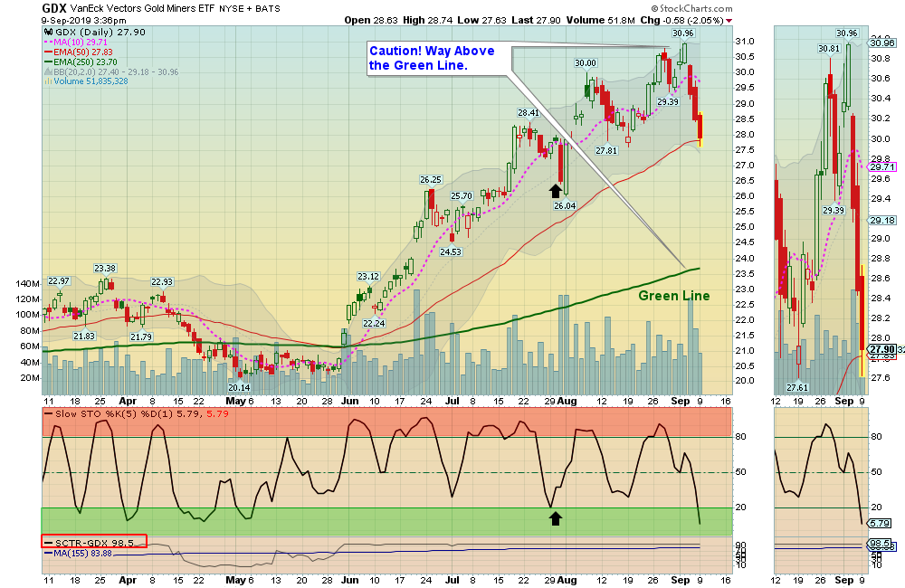This screenshot has width=905, height=588.
Task: Click the EMA(50) red line legend icon
Action: click(x=48, y=52)
